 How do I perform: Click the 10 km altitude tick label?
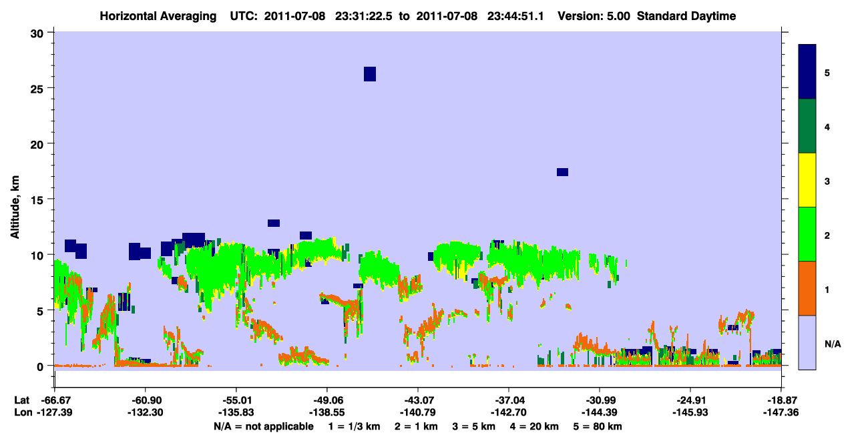click(x=38, y=255)
